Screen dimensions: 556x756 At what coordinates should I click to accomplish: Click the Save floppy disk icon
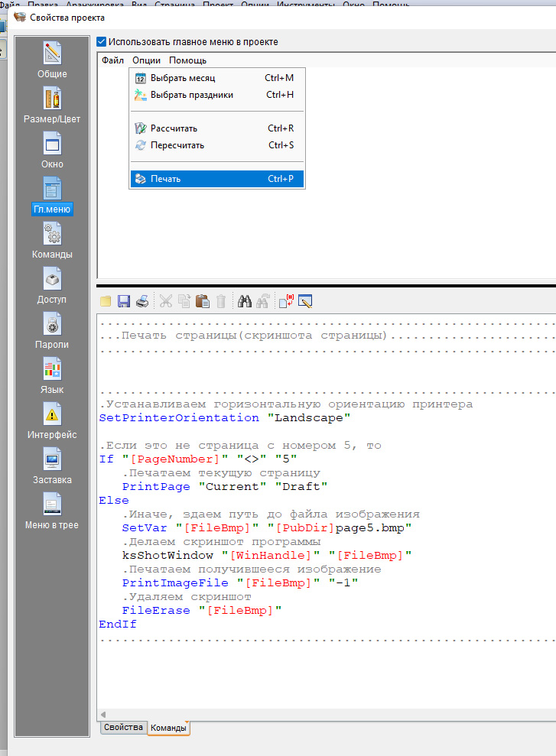pos(123,301)
